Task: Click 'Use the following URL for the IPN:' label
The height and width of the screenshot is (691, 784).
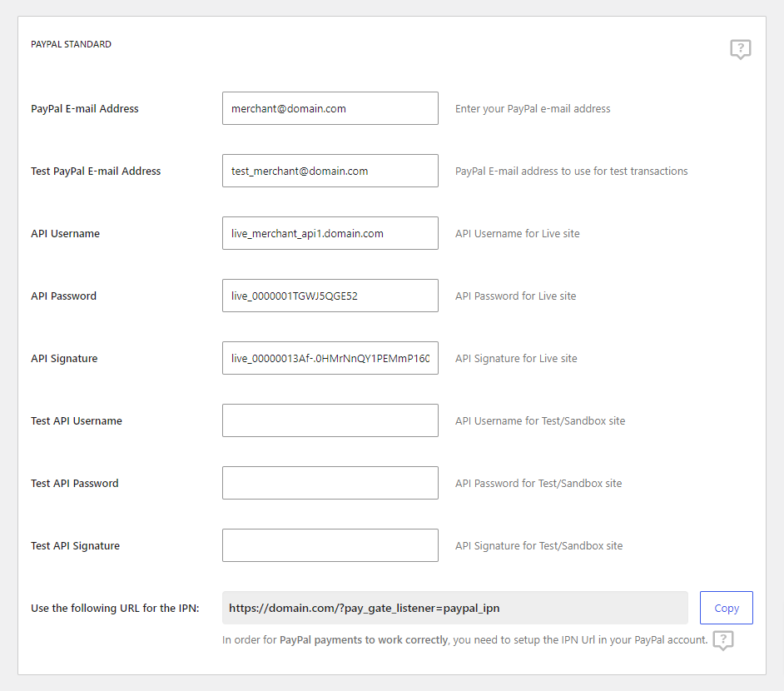Action: tap(115, 608)
